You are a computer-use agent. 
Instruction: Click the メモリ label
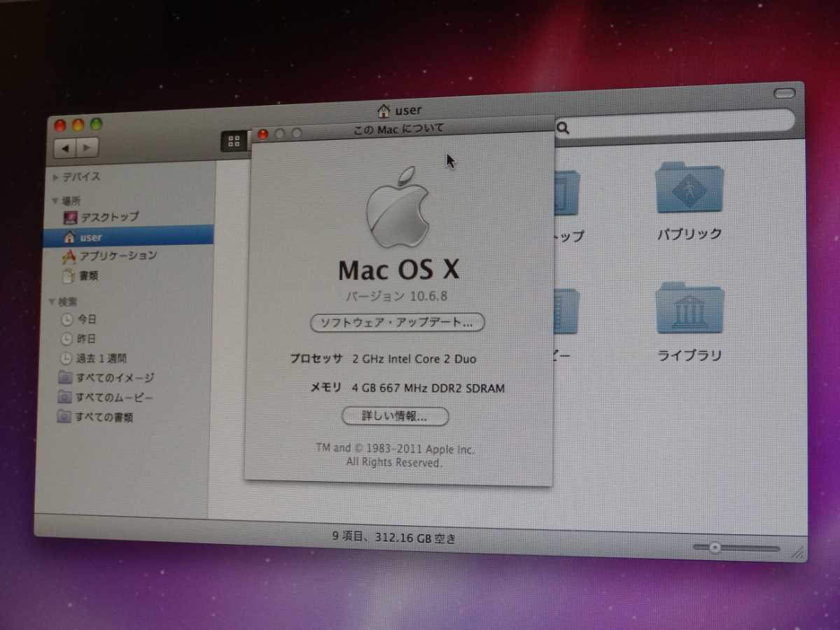coord(326,387)
